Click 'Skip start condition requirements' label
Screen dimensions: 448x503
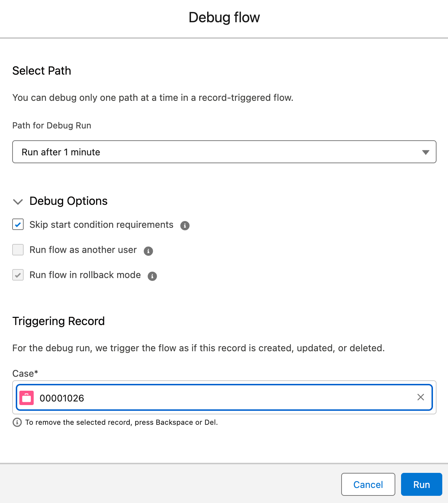coord(101,225)
